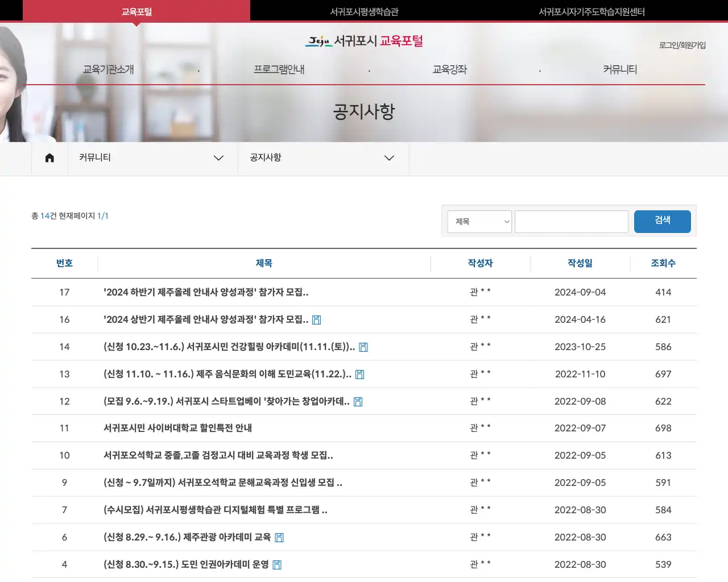Open the 프로그램안내 navigation menu
Viewport: 728px width, 582px height.
click(279, 69)
